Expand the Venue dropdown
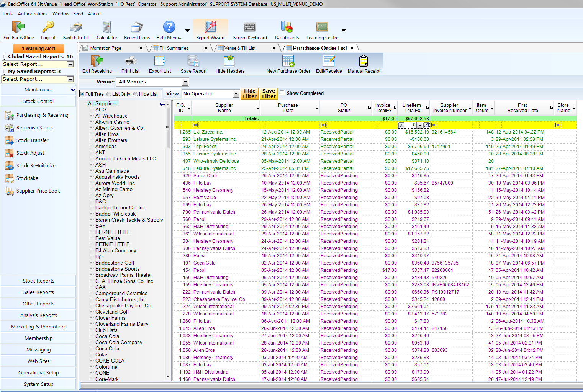The image size is (583, 392). click(x=185, y=82)
